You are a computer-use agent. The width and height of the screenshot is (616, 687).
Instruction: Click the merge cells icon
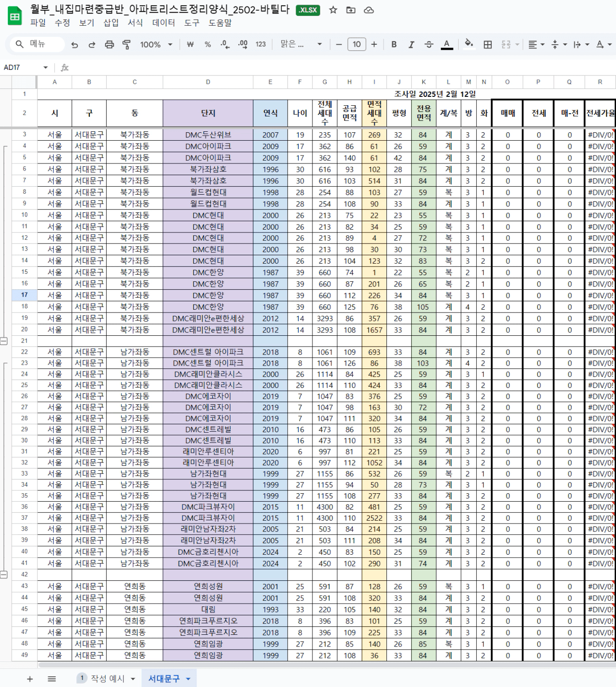pos(506,45)
